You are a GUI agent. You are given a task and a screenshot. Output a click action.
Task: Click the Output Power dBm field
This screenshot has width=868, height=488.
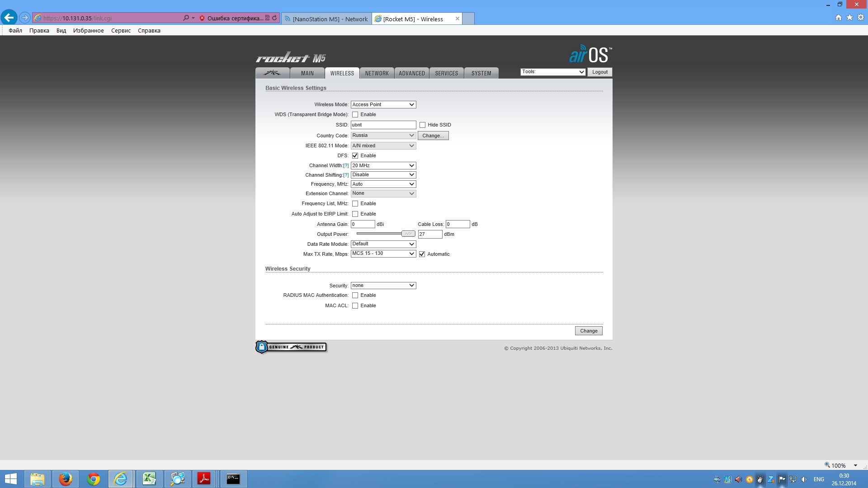click(430, 234)
